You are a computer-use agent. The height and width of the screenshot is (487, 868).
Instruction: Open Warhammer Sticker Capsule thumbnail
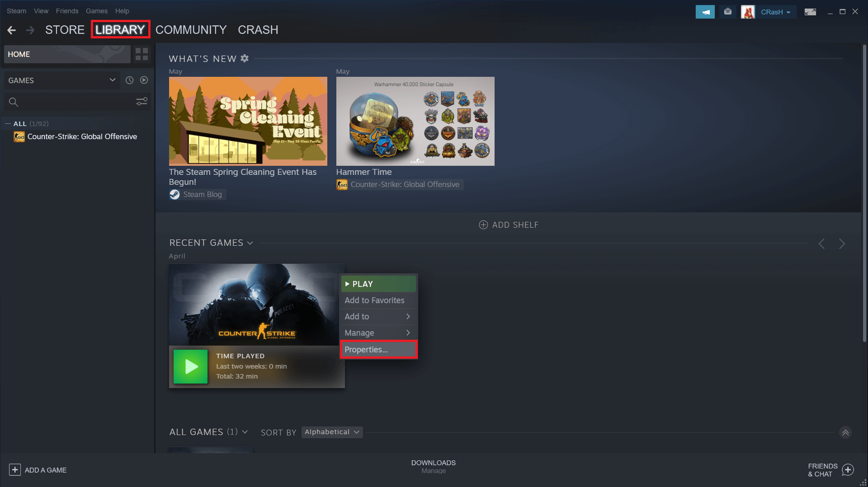[415, 121]
